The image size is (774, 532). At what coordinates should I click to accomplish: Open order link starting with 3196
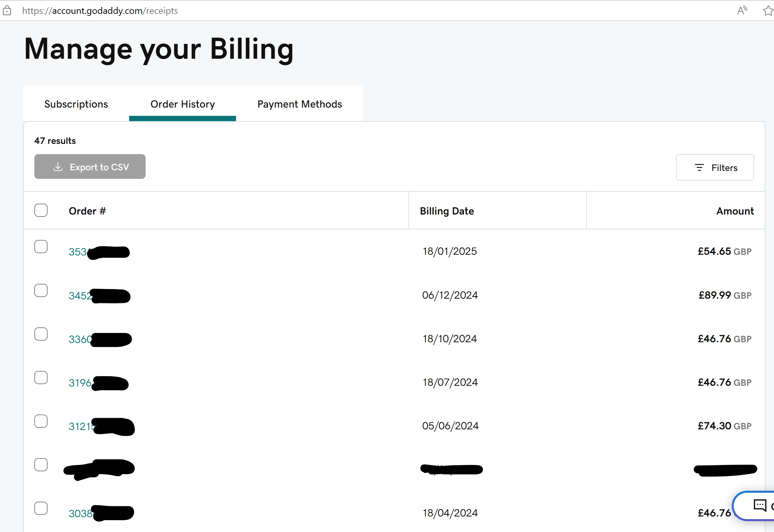tap(80, 383)
